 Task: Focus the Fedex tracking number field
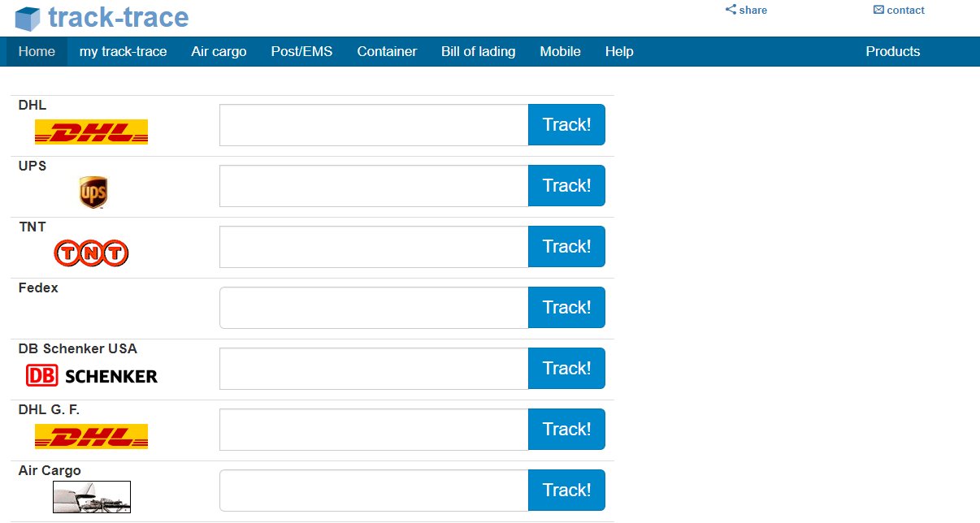(374, 308)
